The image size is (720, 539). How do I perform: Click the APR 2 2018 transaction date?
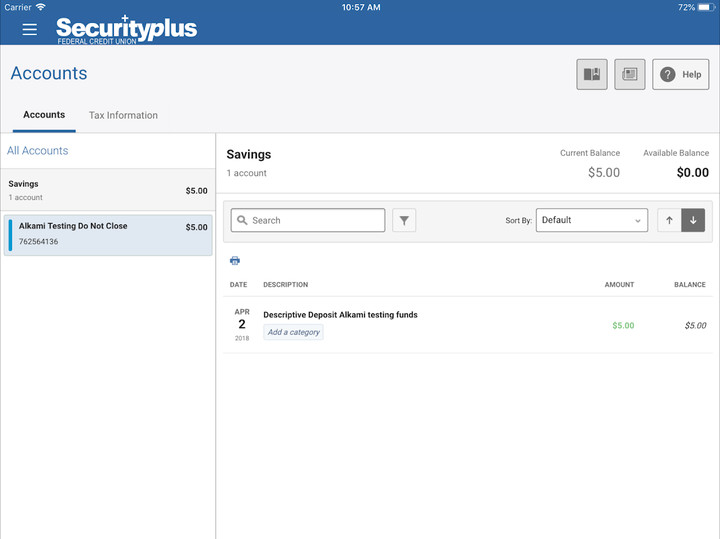[242, 325]
